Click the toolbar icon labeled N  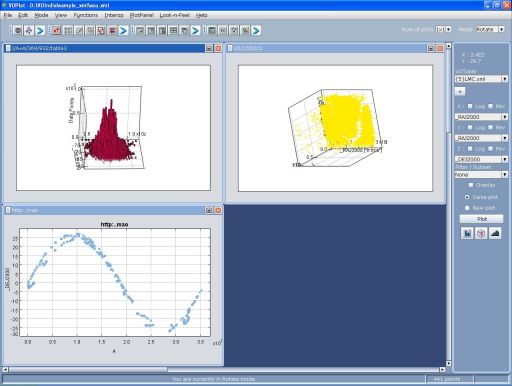[223, 31]
